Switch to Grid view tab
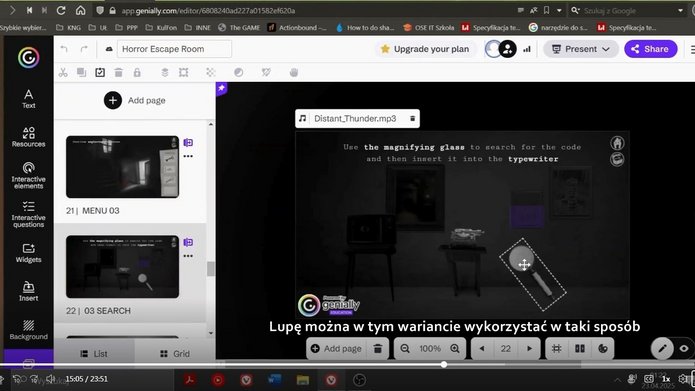The height and width of the screenshot is (391, 695). pos(175,353)
